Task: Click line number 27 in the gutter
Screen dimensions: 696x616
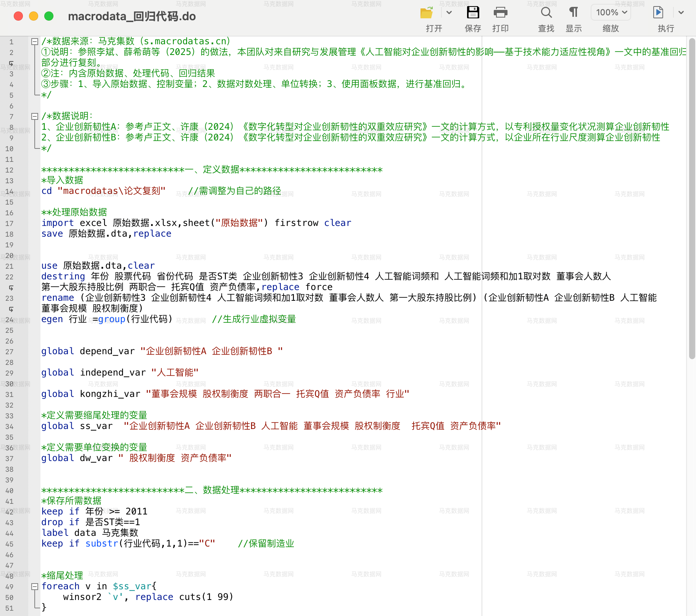Action: 10,352
